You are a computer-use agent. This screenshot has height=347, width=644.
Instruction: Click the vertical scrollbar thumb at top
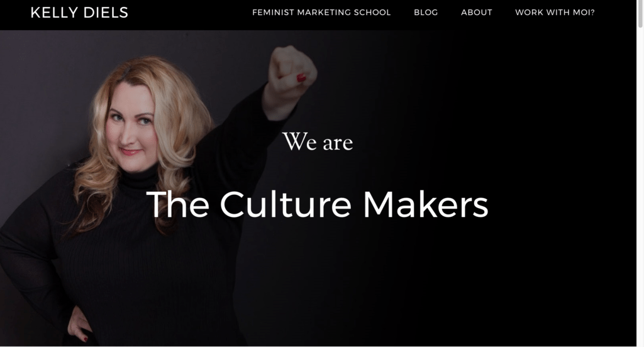click(x=640, y=14)
